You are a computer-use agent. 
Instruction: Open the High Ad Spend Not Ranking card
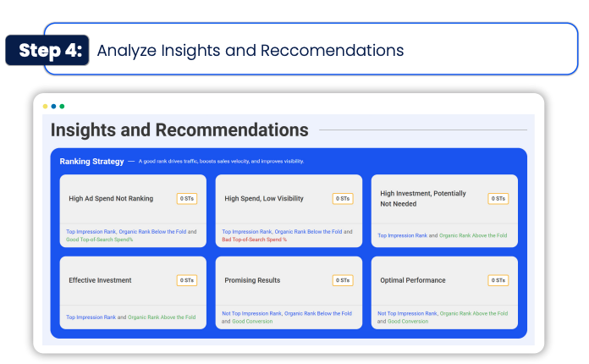coord(133,211)
